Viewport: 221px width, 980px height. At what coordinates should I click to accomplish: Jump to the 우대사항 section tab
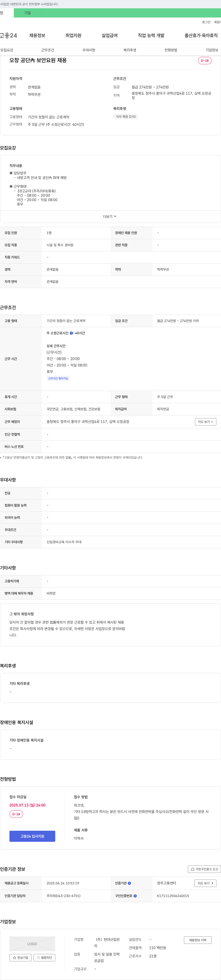89,50
